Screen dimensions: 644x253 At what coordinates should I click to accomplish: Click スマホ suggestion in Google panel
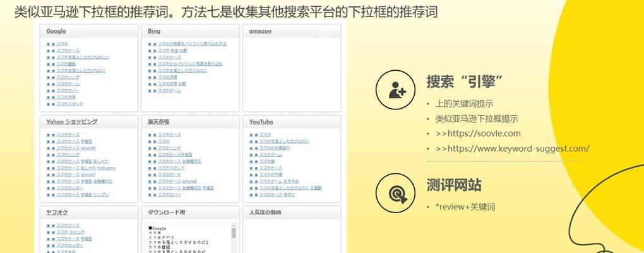[x=62, y=44]
